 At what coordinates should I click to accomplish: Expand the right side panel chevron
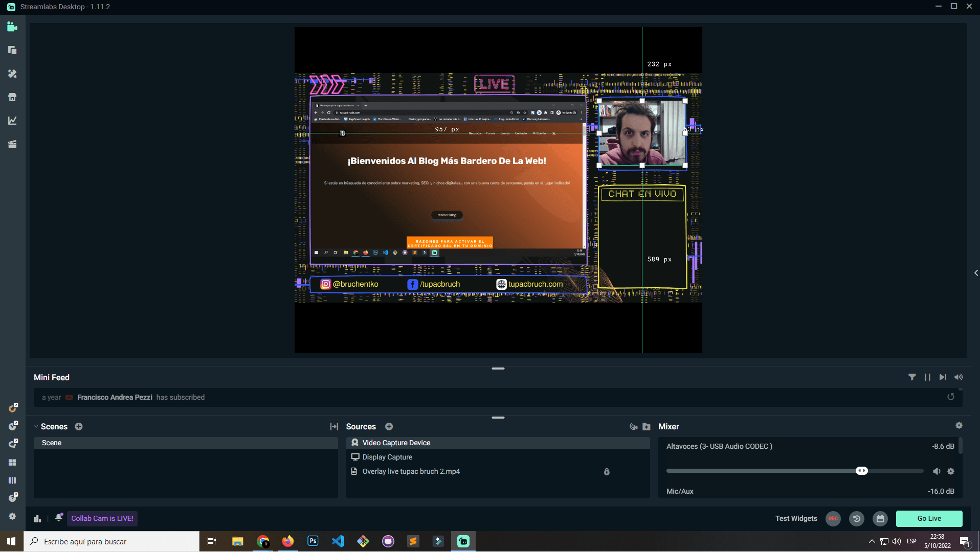coord(976,272)
